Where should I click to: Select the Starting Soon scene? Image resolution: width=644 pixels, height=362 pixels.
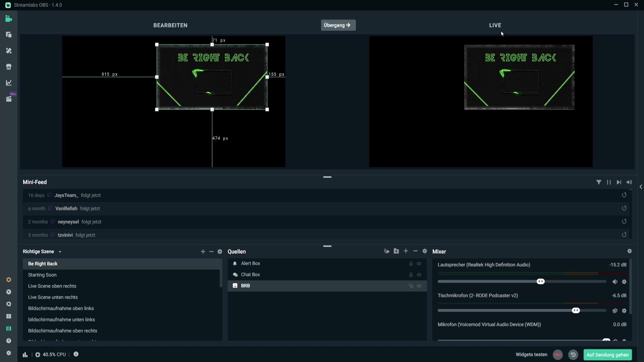pos(42,275)
